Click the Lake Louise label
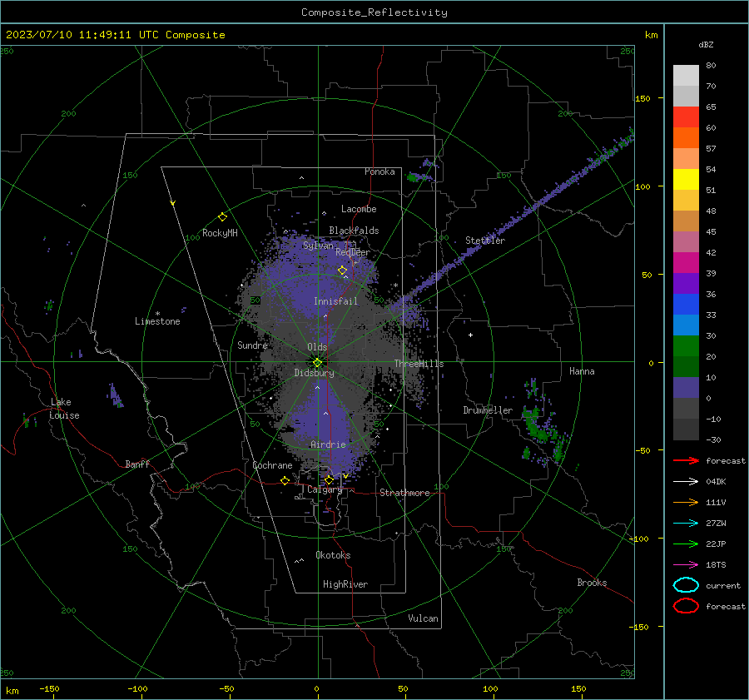The width and height of the screenshot is (749, 700). (x=64, y=409)
